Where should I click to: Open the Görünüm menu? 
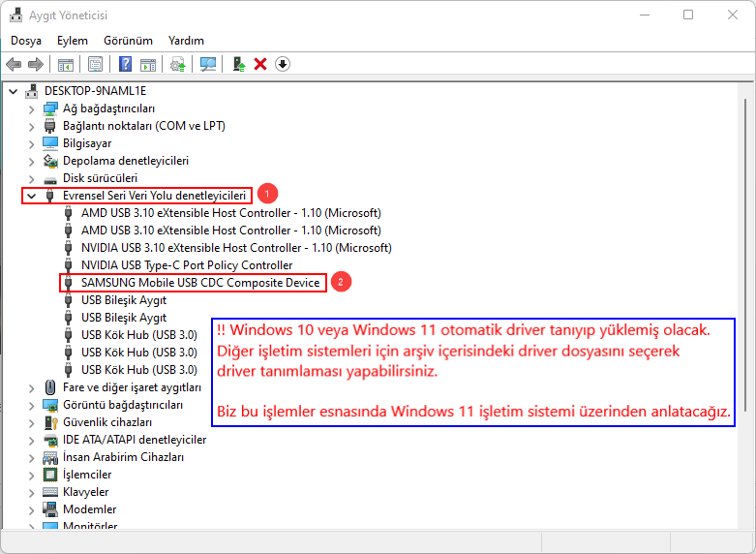point(128,41)
